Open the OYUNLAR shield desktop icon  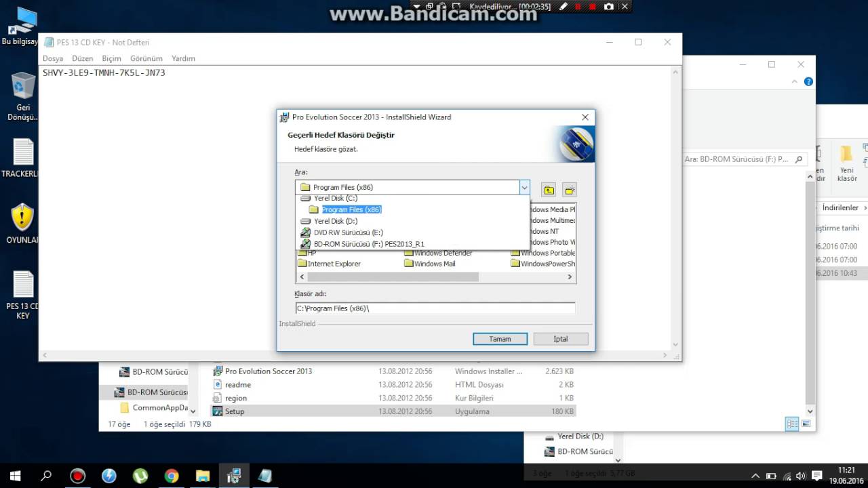22,224
